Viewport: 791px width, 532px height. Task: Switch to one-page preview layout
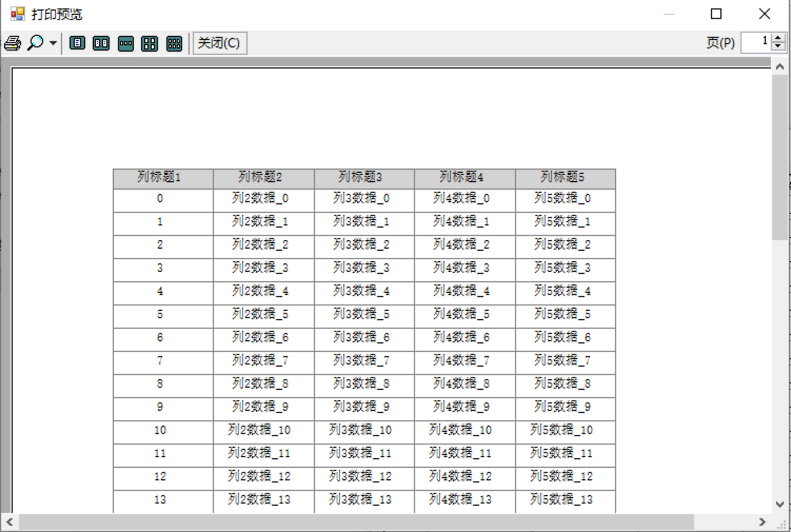click(x=77, y=43)
